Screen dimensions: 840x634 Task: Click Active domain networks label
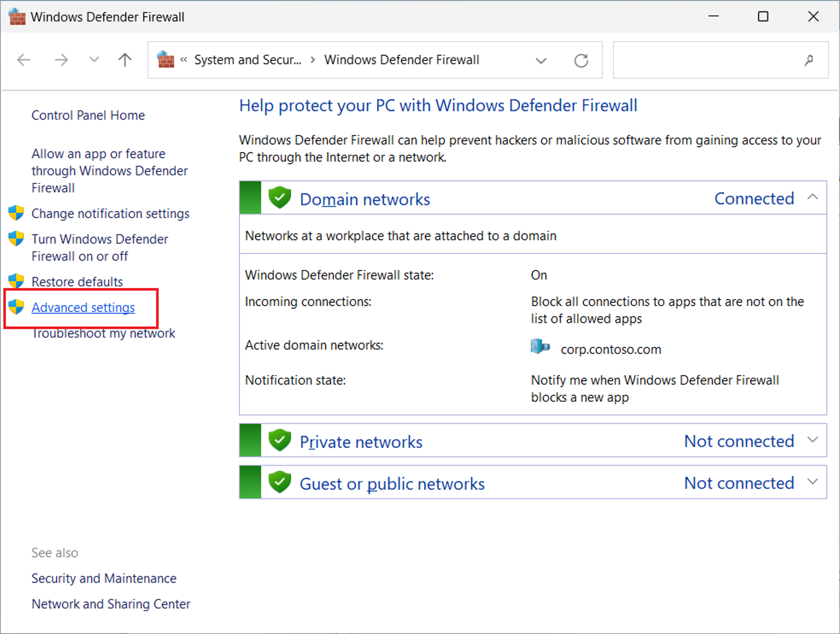tap(314, 345)
